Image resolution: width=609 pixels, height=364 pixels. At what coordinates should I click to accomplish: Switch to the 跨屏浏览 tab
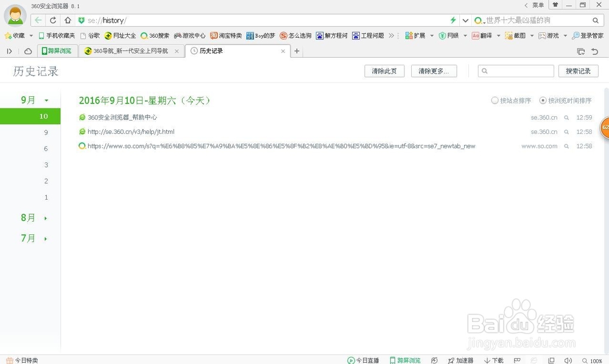tap(57, 51)
